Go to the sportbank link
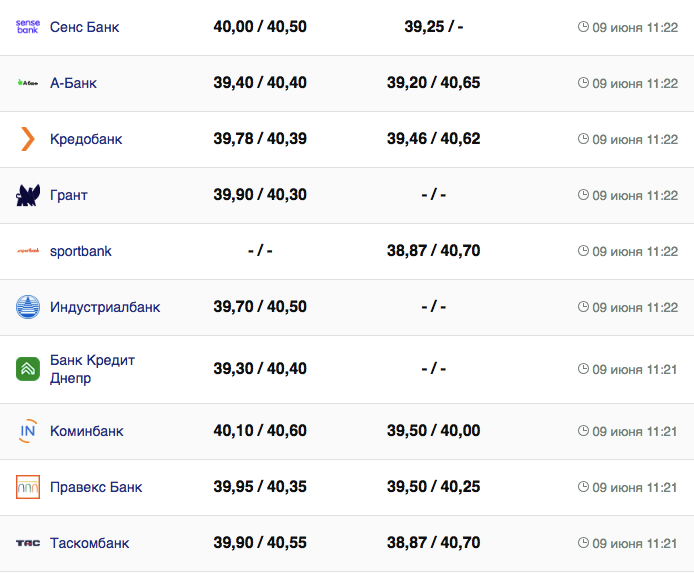The width and height of the screenshot is (694, 573). pos(81,251)
